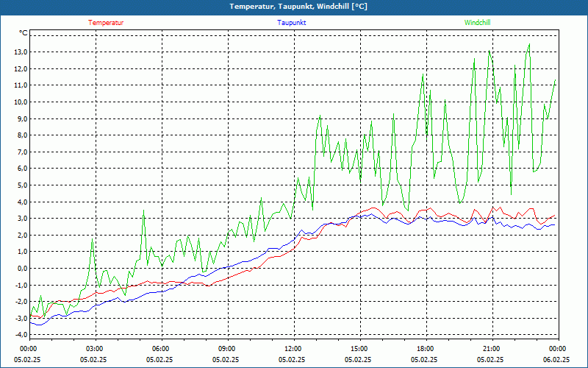Click the 05.02.25 date under 18:00
Image resolution: width=588 pixels, height=368 pixels.
424,359
